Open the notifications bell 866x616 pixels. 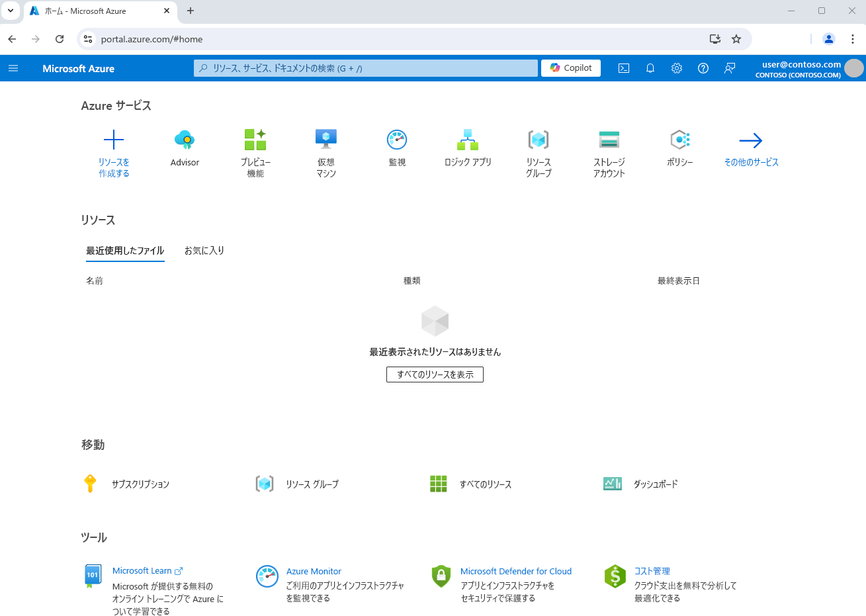pyautogui.click(x=650, y=68)
